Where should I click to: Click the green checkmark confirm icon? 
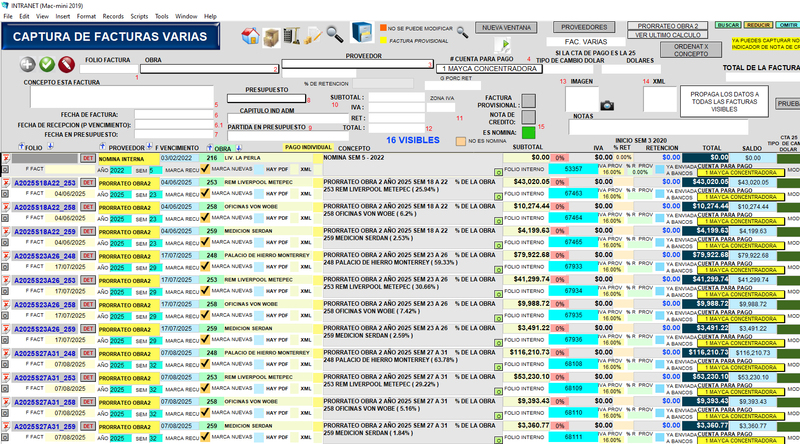(x=47, y=65)
